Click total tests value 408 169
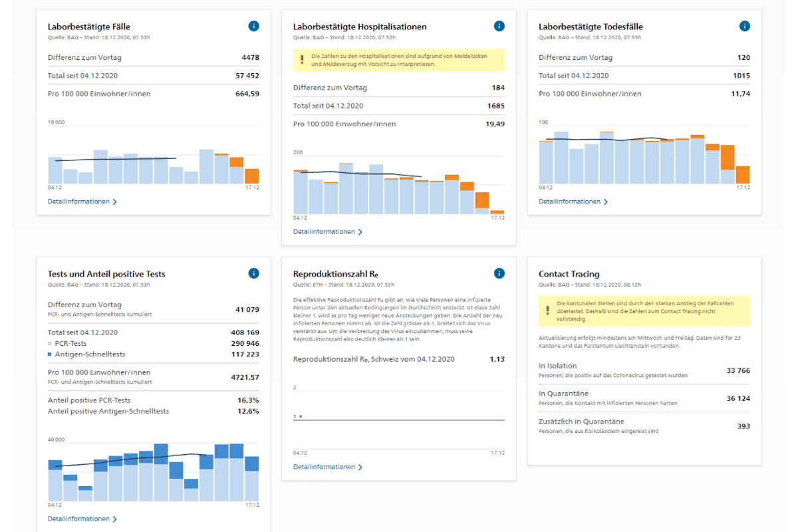The width and height of the screenshot is (798, 532). click(245, 332)
